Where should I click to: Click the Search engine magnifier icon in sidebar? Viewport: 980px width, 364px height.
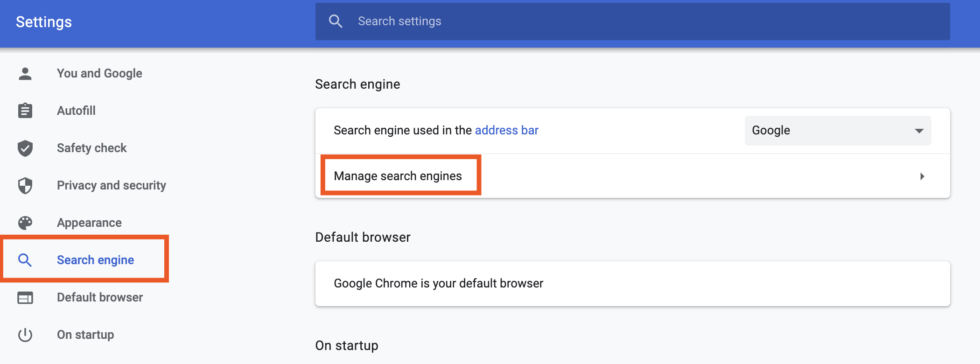pos(25,260)
